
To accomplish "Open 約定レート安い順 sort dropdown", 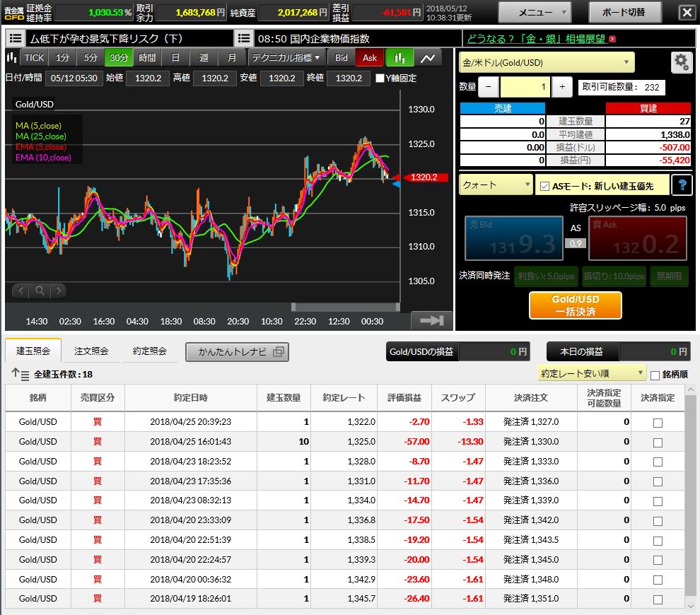I will [x=592, y=373].
